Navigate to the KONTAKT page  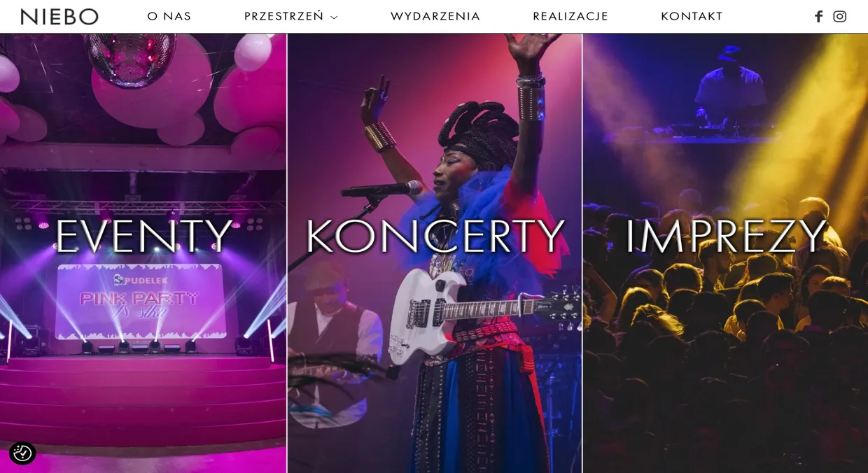pyautogui.click(x=692, y=16)
